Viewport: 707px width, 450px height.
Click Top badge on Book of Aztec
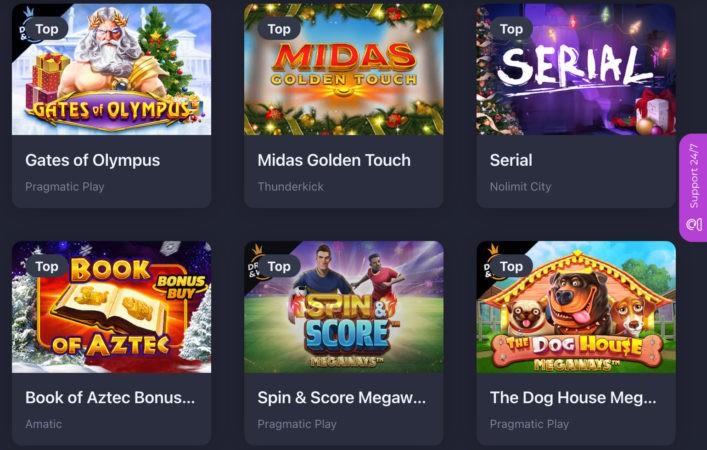tap(46, 266)
